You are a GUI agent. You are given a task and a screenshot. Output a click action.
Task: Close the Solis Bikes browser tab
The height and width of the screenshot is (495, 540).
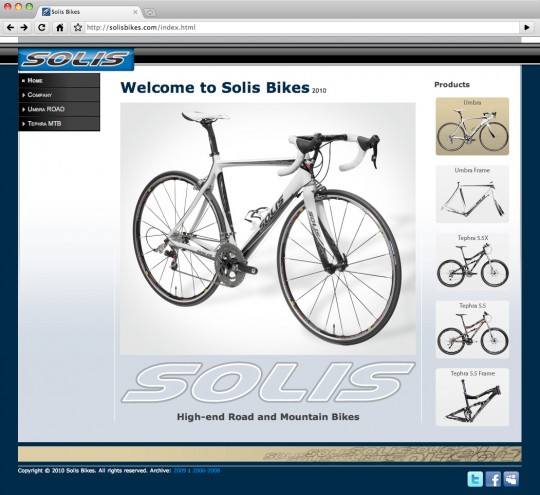135,12
